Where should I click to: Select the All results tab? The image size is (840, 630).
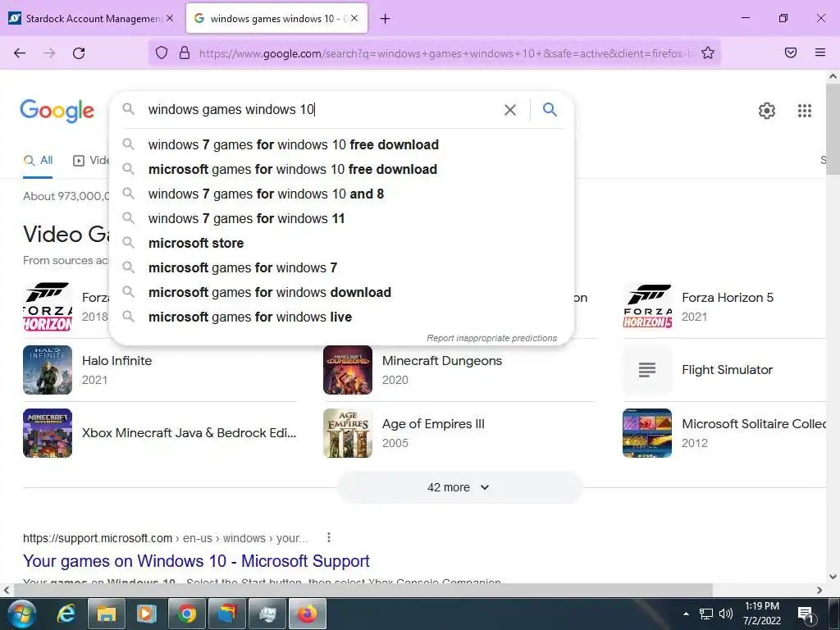pyautogui.click(x=38, y=160)
